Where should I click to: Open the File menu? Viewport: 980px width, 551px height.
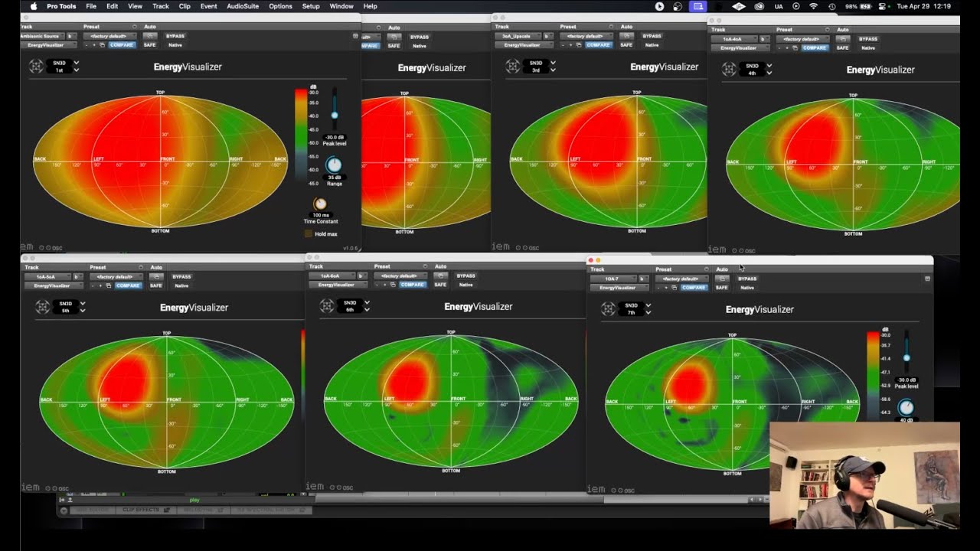coord(91,6)
